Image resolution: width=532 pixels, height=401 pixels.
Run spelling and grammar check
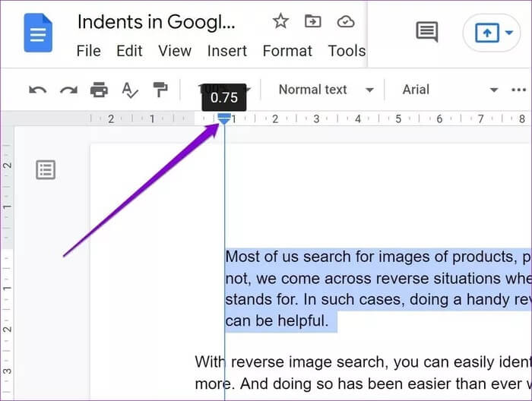[130, 90]
